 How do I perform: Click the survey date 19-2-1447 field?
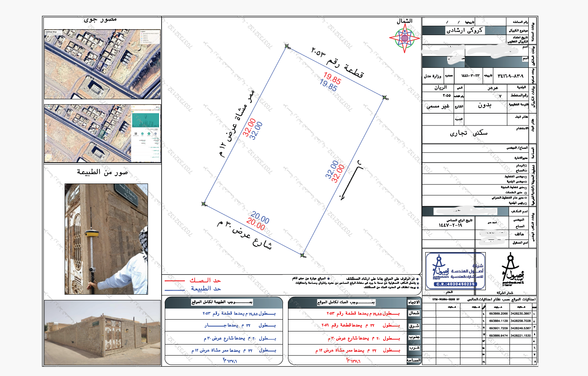[450, 225]
